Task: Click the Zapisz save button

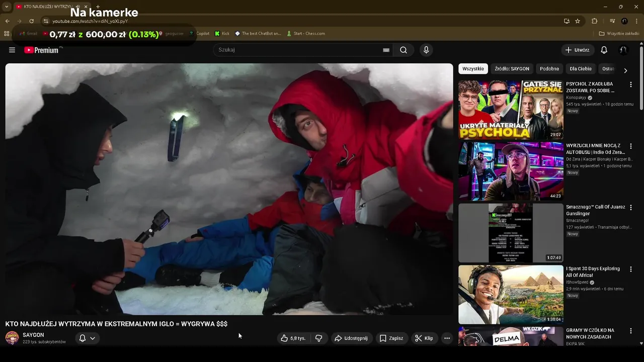Action: point(391,338)
